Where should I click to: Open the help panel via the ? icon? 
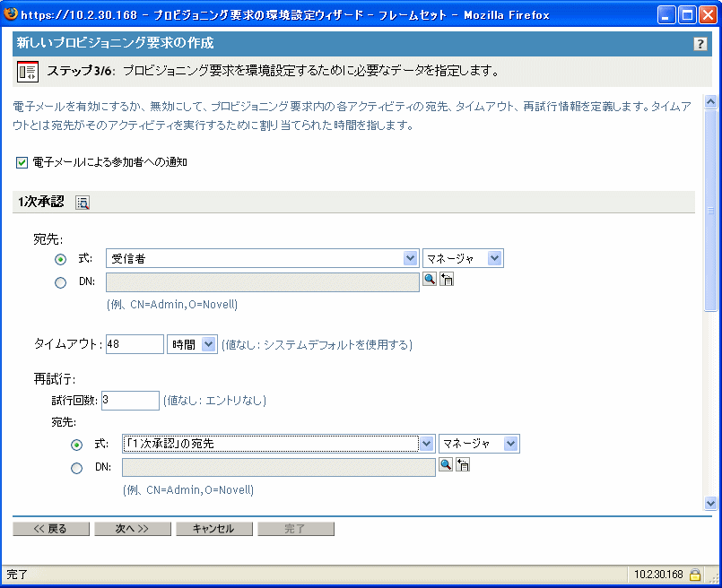point(700,42)
